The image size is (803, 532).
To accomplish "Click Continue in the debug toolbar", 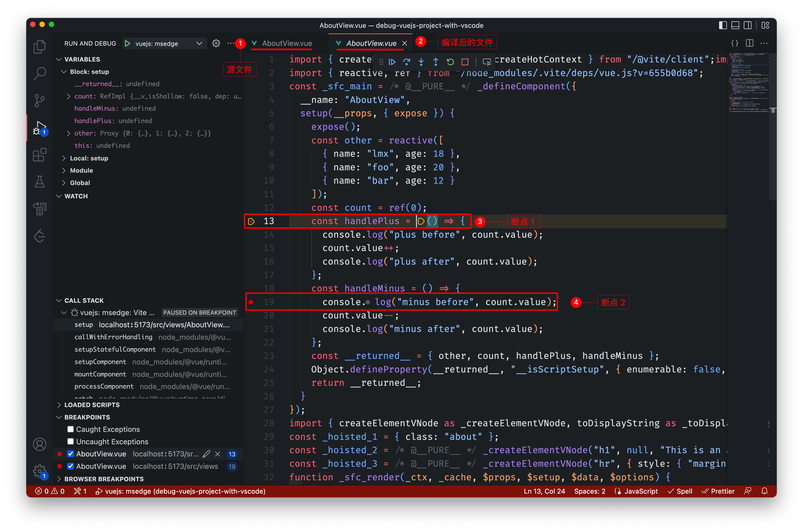I will tap(392, 62).
